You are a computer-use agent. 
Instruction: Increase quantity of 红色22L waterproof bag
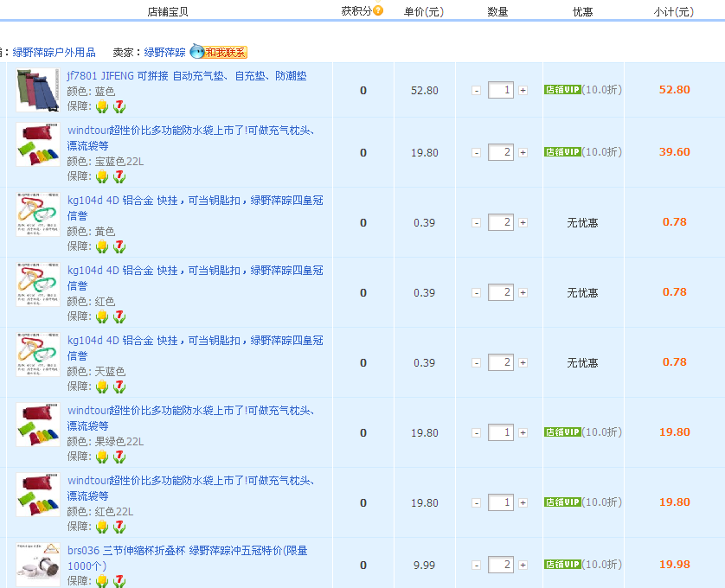point(523,503)
